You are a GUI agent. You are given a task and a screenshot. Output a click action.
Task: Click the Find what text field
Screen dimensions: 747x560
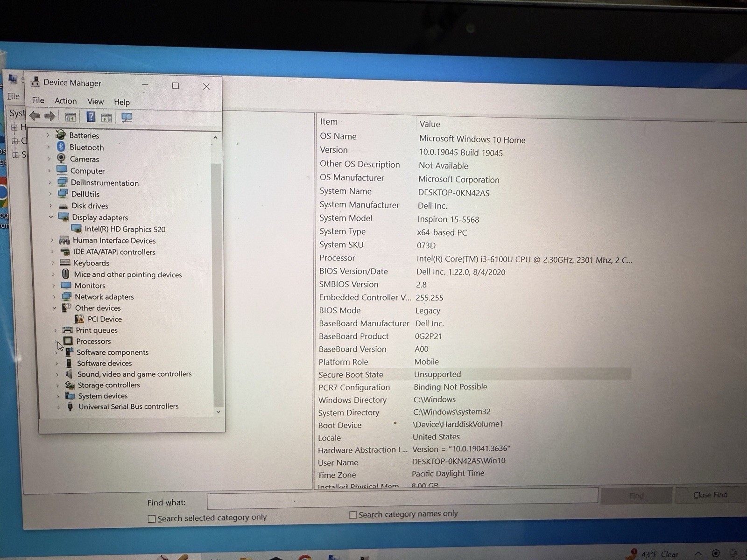pyautogui.click(x=402, y=499)
